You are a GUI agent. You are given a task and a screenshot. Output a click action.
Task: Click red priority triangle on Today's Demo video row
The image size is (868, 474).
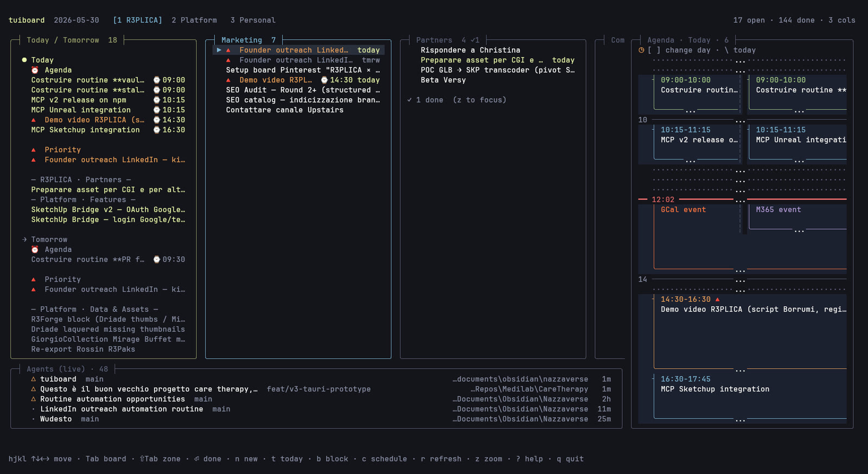34,120
